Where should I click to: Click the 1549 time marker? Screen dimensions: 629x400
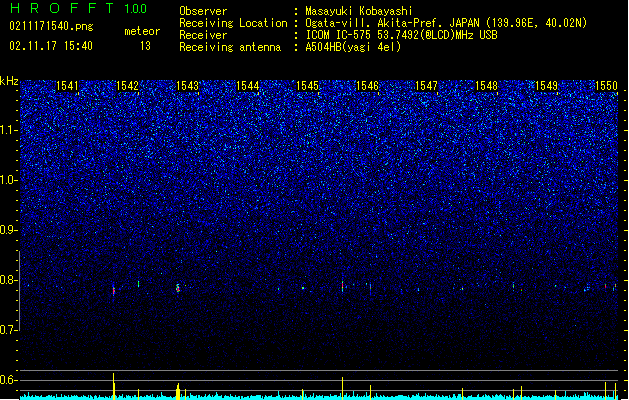(546, 86)
